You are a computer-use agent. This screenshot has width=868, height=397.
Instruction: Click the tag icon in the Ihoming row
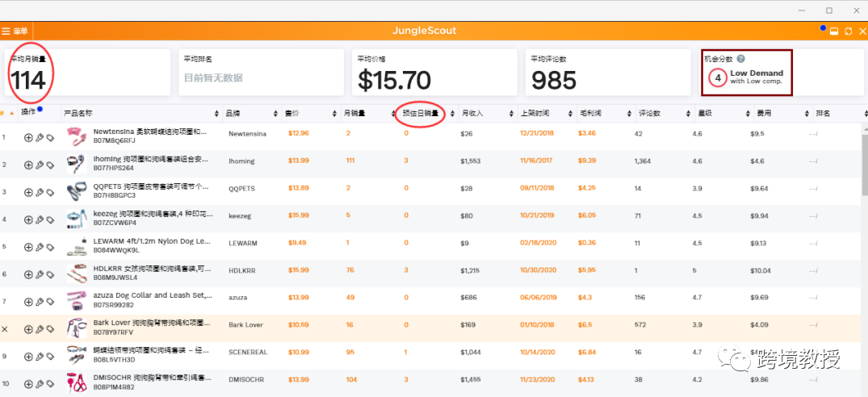50,165
